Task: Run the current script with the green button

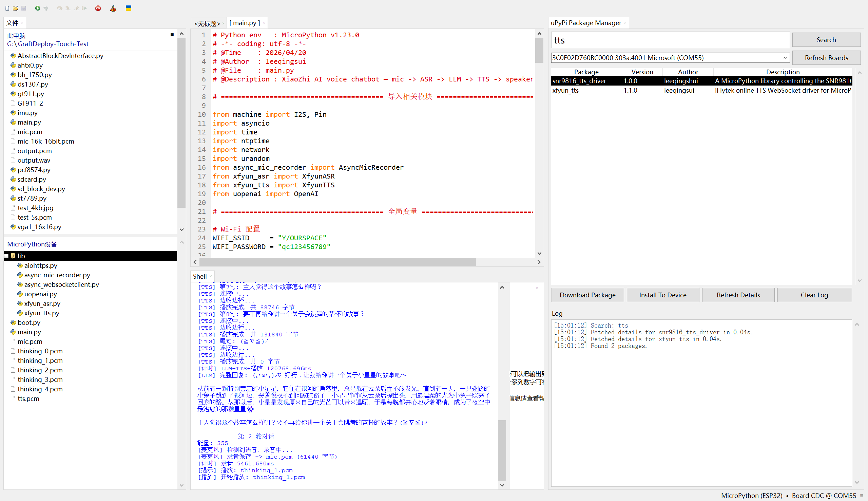Action: coord(37,8)
